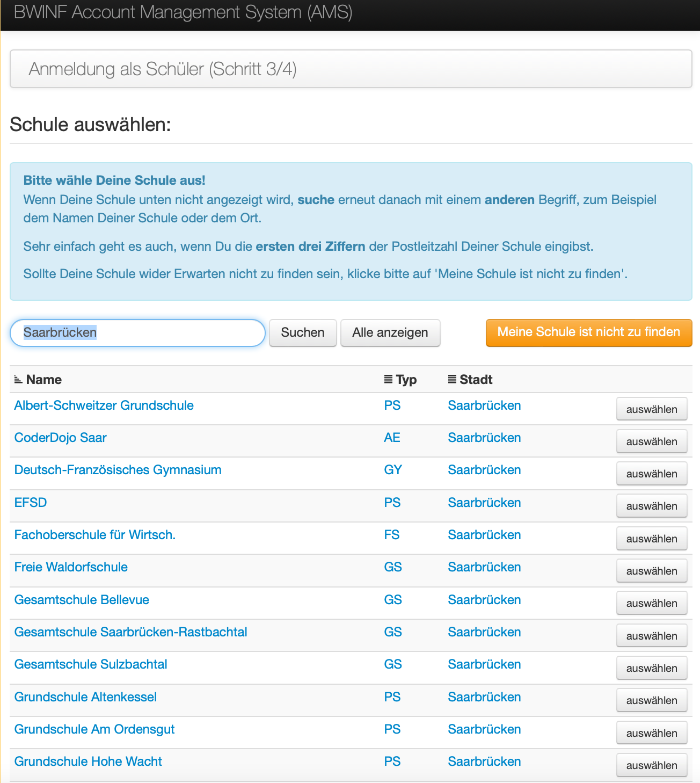Screen dimensions: 700x783
Task: Open the Gesamtschule Sulzbachtal link
Action: pyautogui.click(x=91, y=664)
